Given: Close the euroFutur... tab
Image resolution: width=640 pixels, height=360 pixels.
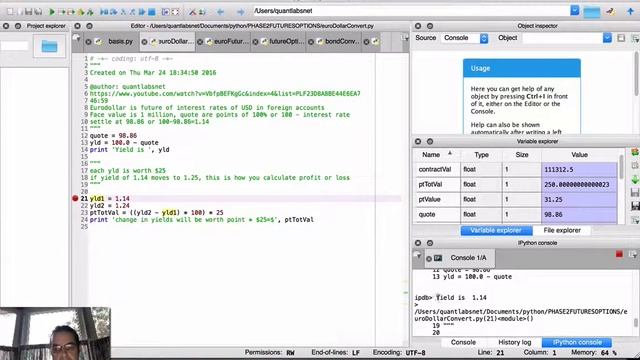Looking at the screenshot, I should click(x=200, y=42).
